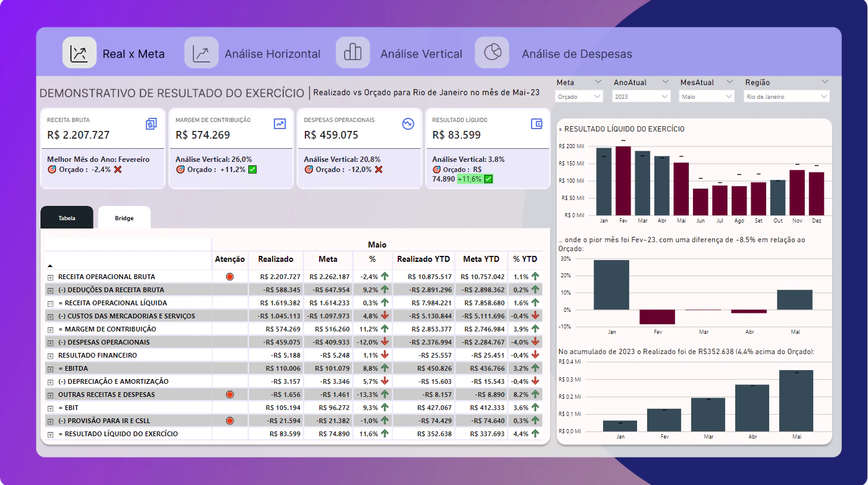This screenshot has width=868, height=485.
Task: Expand the Resultado Líquido do Exercício table row
Action: [51, 434]
